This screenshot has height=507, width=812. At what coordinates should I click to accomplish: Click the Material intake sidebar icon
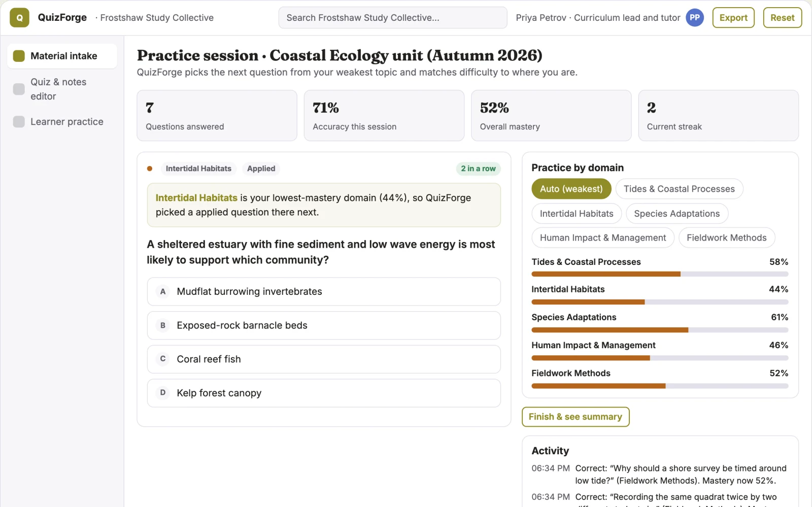19,56
